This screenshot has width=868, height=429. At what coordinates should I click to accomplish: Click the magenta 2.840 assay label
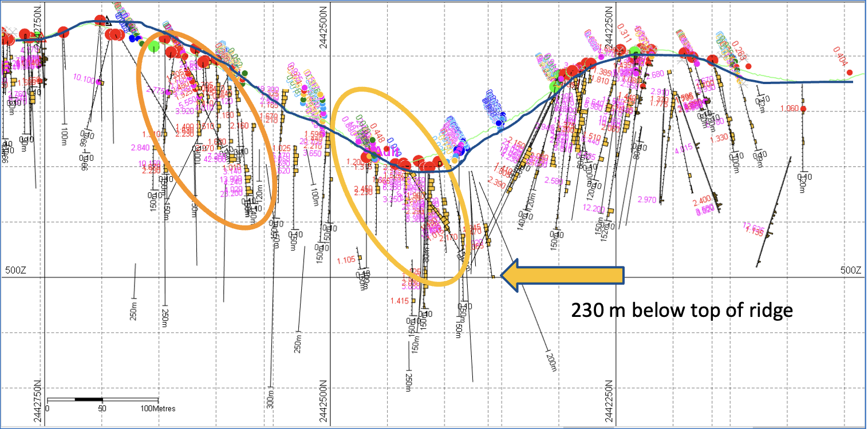pyautogui.click(x=140, y=148)
